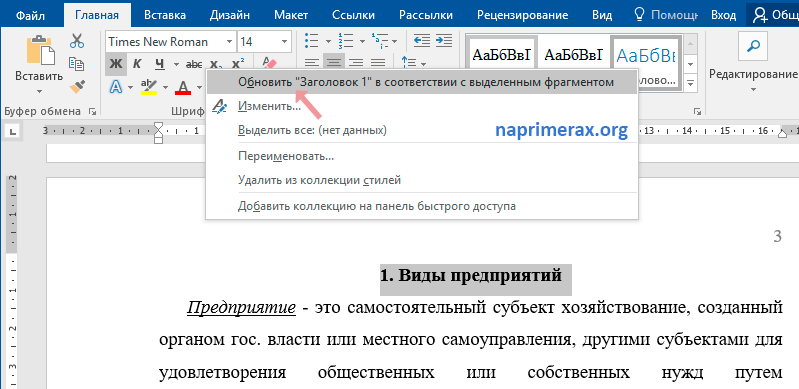Switch to the Ссылки tab
This screenshot has height=389, width=799.
pyautogui.click(x=353, y=15)
